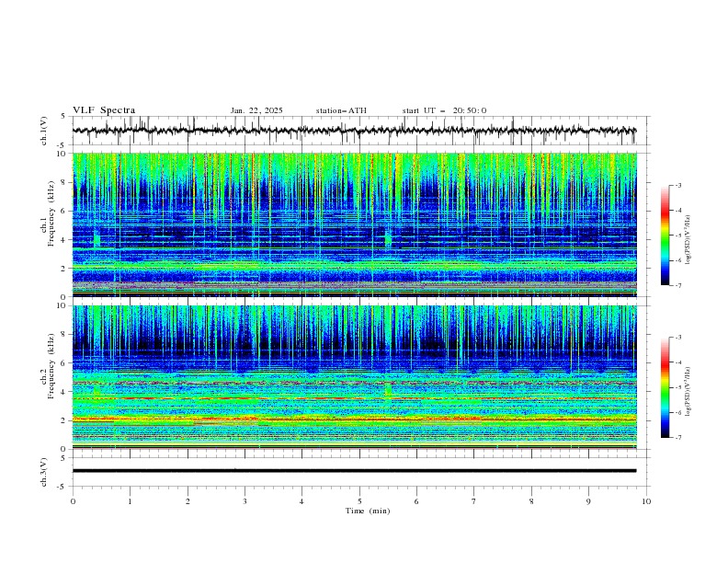Click the flat black ch.3 voltage trace
This screenshot has width=728, height=563.
[x=354, y=471]
